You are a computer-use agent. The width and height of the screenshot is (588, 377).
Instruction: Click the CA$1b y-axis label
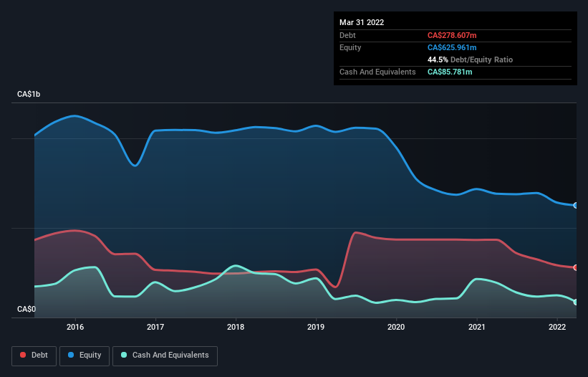29,94
